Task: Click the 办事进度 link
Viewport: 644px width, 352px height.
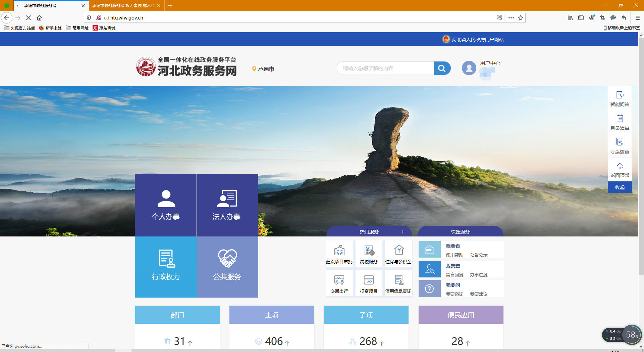Action: (x=478, y=275)
